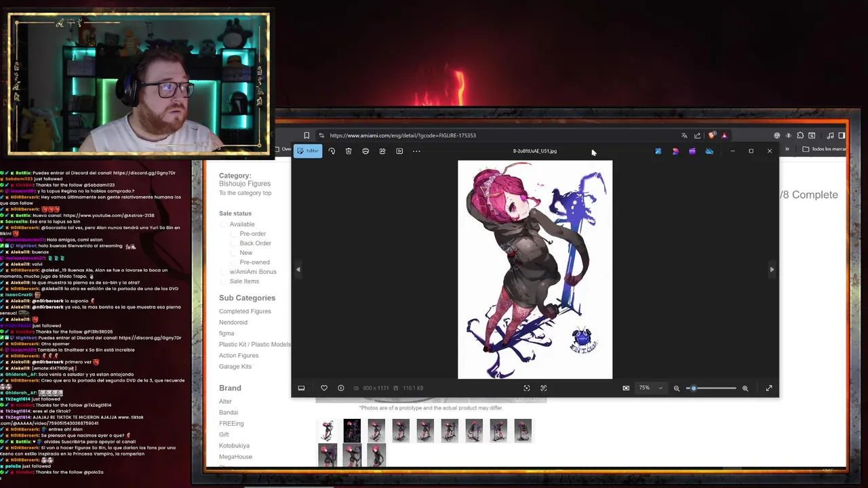Open the Brave shields lion icon
The height and width of the screenshot is (488, 868).
coord(711,136)
